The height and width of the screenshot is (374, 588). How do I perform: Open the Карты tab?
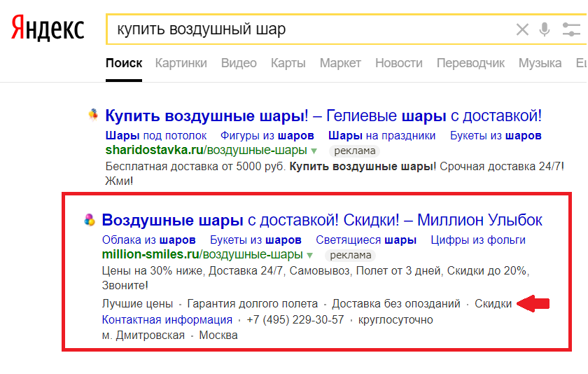(x=288, y=63)
